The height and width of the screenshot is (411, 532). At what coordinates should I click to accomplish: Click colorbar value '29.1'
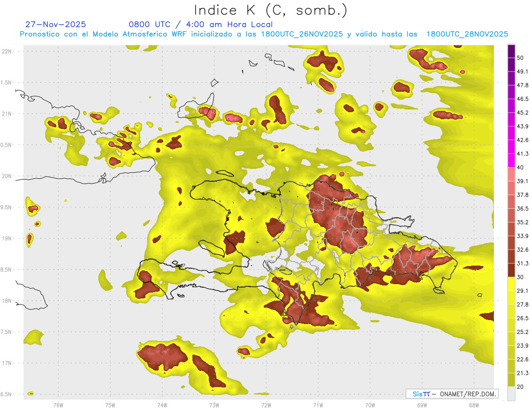point(523,291)
